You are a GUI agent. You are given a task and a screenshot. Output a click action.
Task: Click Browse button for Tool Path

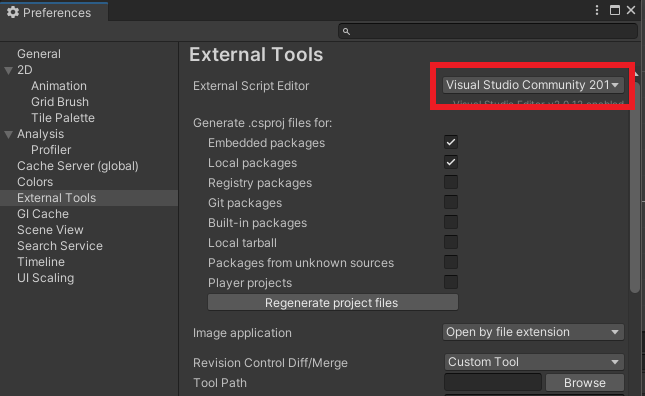tap(585, 383)
